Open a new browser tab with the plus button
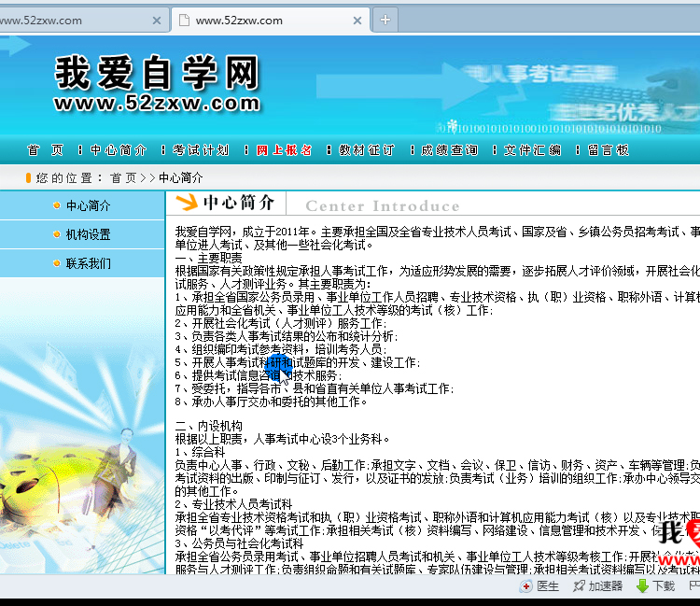 385,21
